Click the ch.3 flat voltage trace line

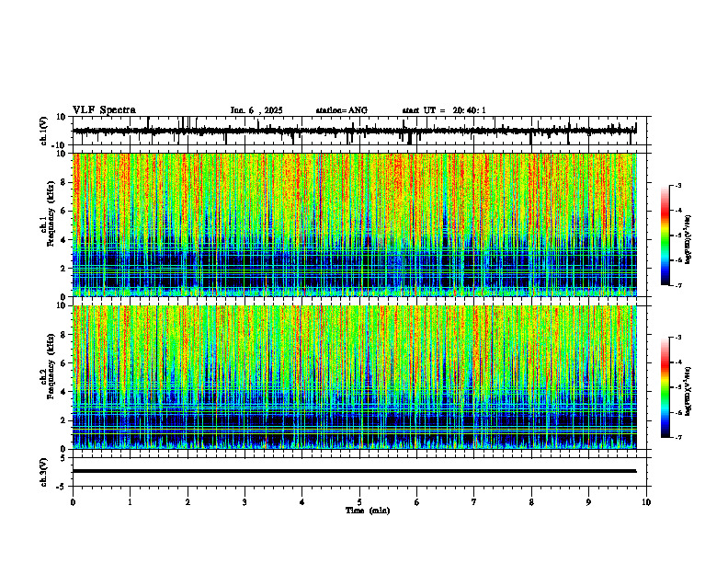point(355,471)
